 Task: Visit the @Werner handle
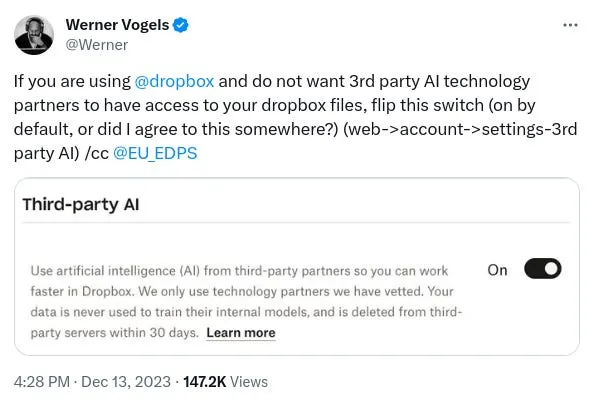97,45
